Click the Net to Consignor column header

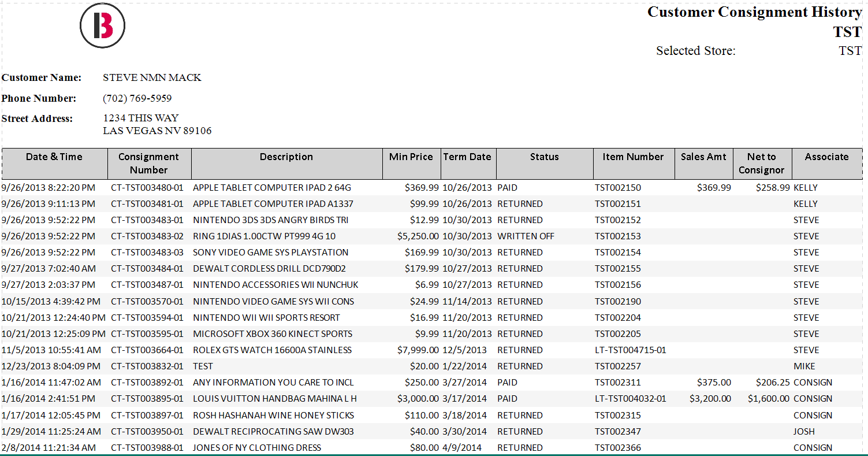[762, 164]
